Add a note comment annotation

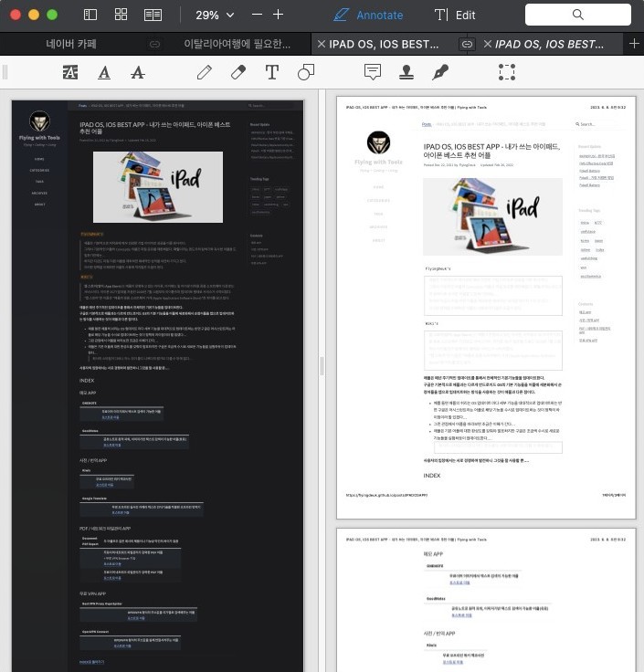pos(373,72)
